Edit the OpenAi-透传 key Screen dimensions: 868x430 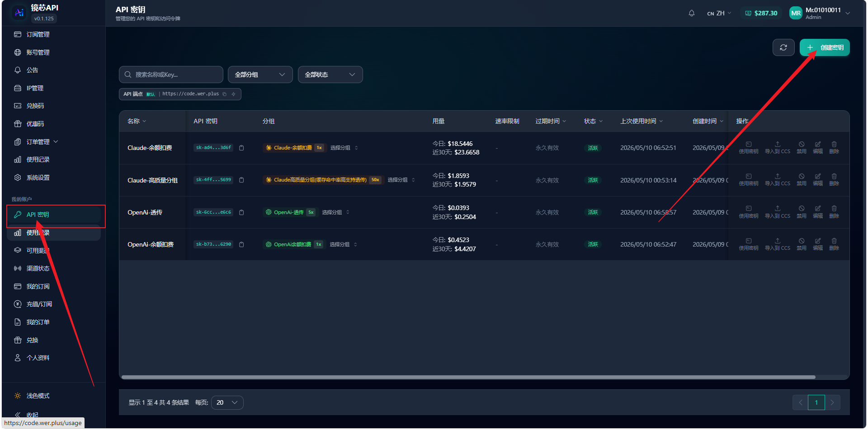pos(818,212)
